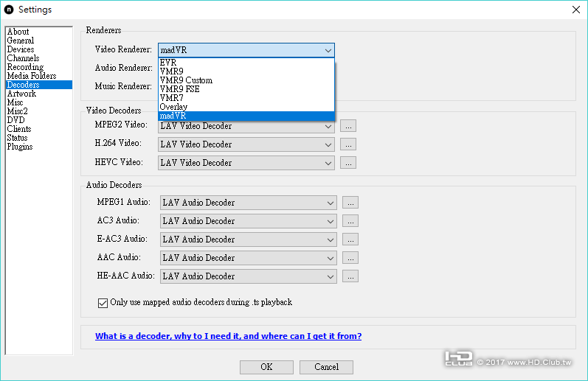Choose VMR9 from the renderer list
The height and width of the screenshot is (381, 588).
(x=246, y=71)
